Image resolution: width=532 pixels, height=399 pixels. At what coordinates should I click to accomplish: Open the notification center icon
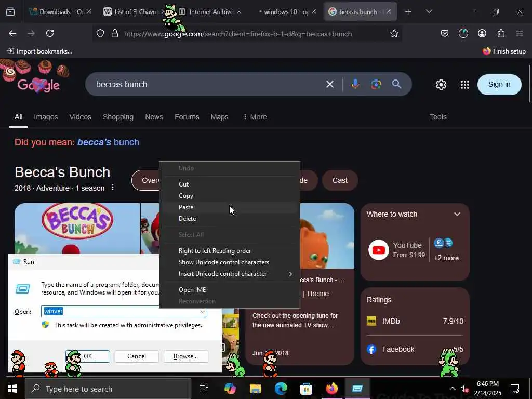click(x=515, y=389)
